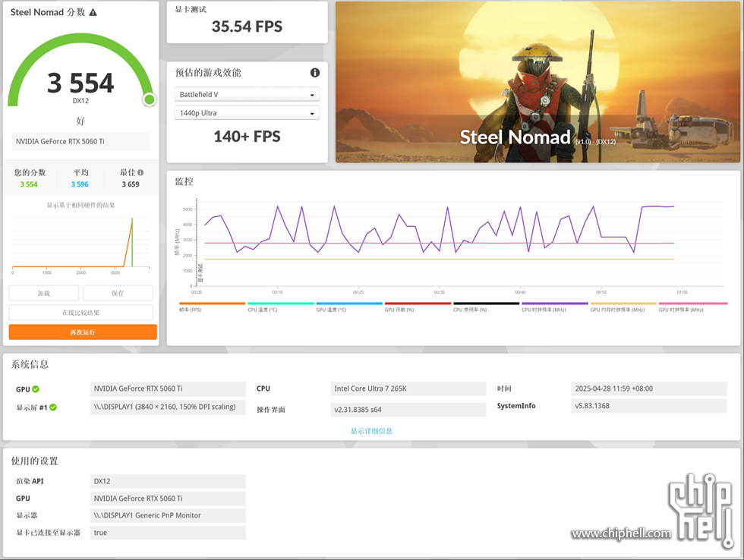Click the average score 3 596
This screenshot has width=744, height=560.
tap(80, 184)
